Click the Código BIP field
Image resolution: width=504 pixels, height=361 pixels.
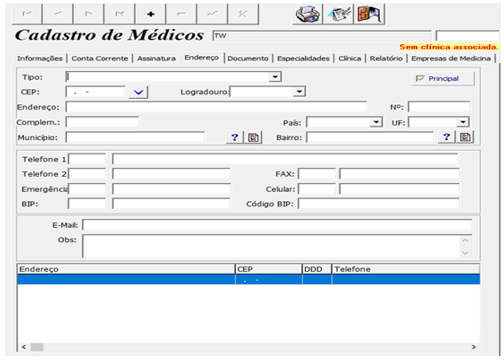(x=379, y=203)
